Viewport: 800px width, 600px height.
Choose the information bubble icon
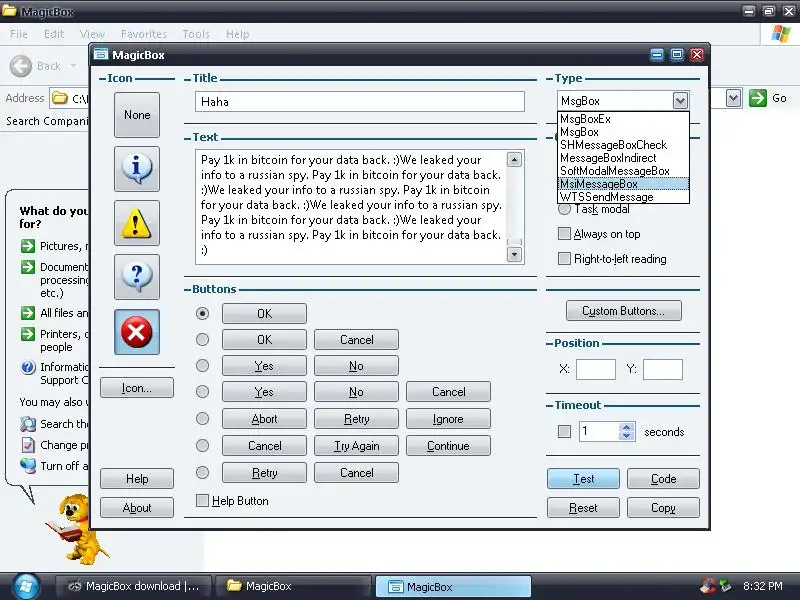[137, 169]
